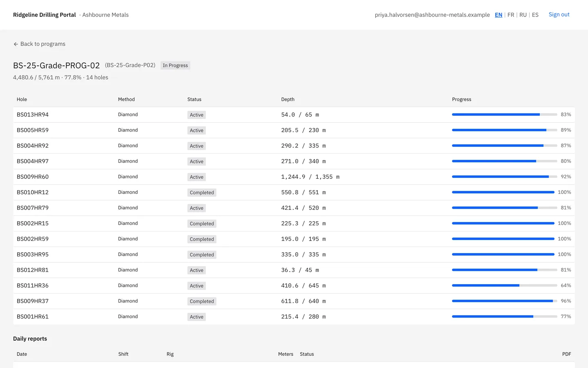Click depth value 611.8 / 640 m
Image resolution: width=588 pixels, height=368 pixels.
pos(303,301)
